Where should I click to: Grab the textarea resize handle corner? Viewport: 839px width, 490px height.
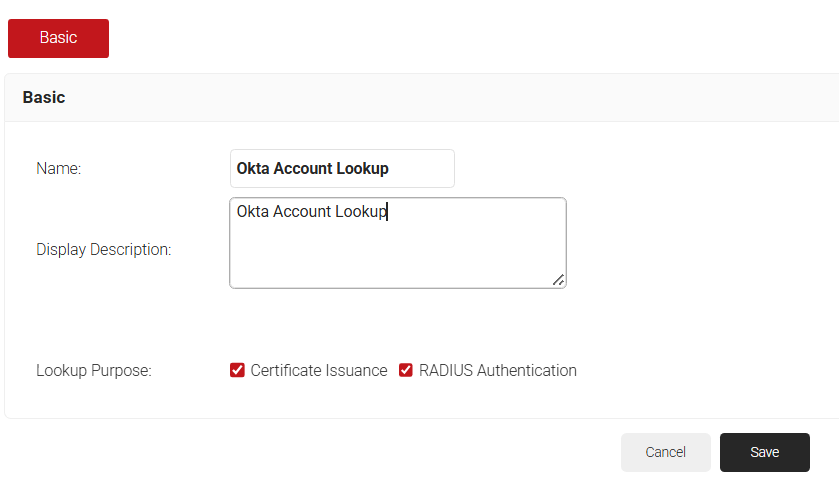click(x=558, y=280)
